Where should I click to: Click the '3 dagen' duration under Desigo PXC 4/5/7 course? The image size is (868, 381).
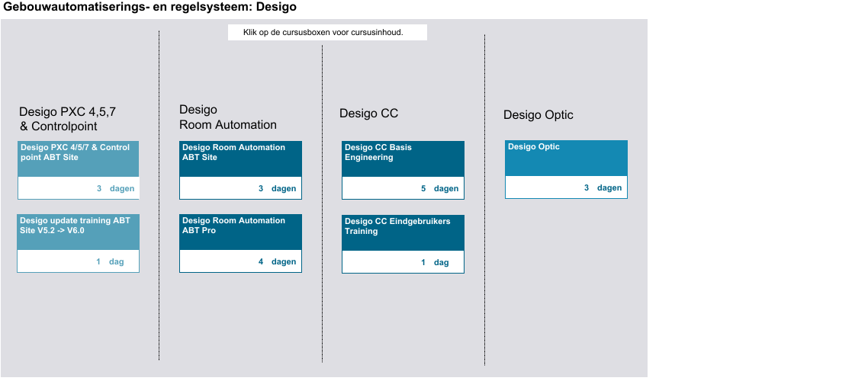pos(115,189)
